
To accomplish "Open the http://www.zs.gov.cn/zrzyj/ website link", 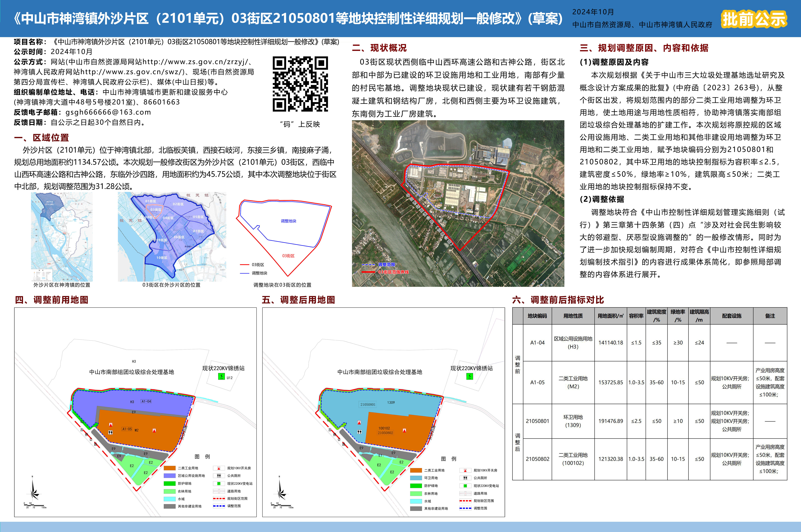I will [x=195, y=62].
